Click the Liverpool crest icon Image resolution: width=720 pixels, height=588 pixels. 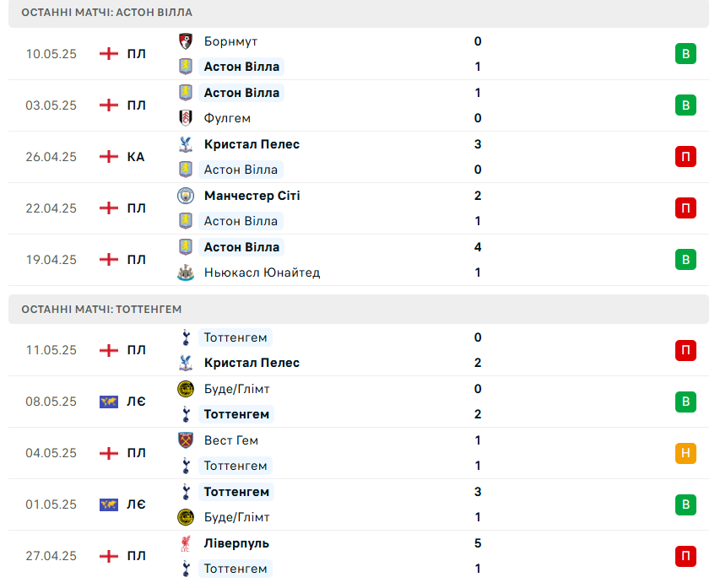point(186,543)
